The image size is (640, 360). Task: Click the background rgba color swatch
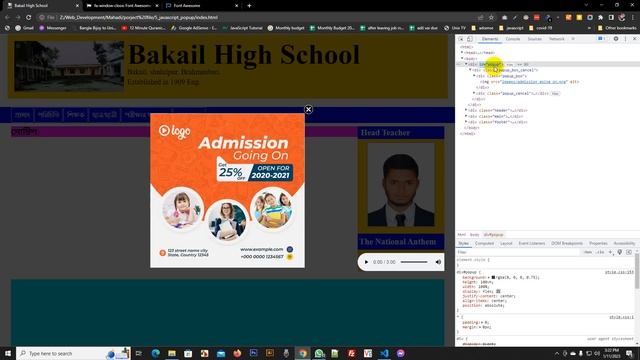coord(493,277)
